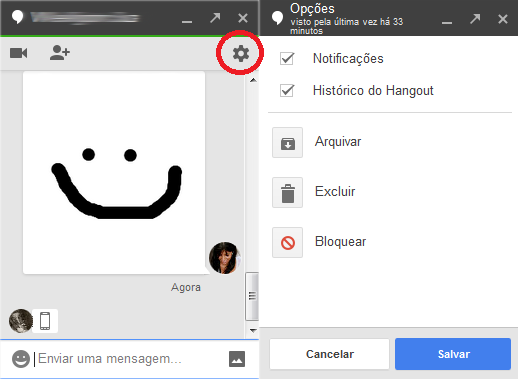518x379 pixels.
Task: Save options with the Salvar button
Action: pyautogui.click(x=453, y=354)
